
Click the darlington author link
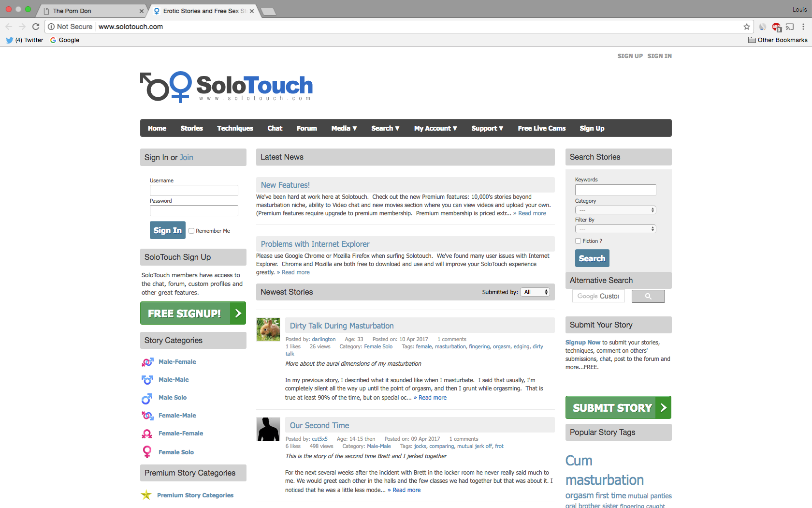point(323,339)
